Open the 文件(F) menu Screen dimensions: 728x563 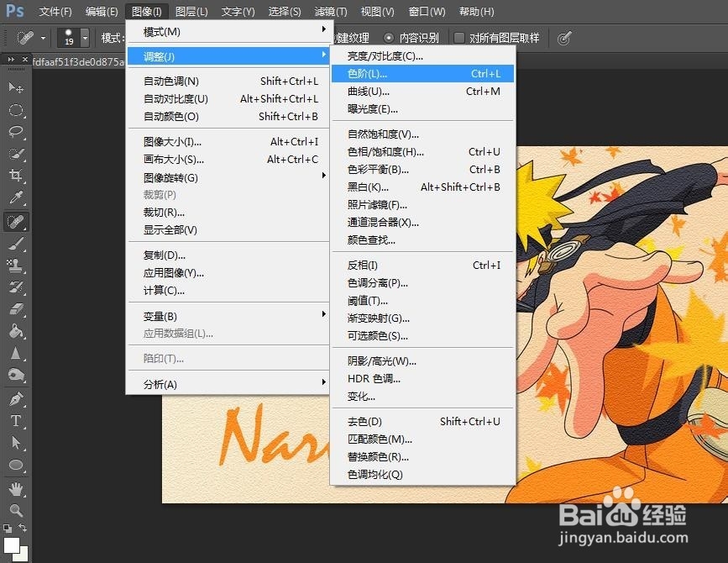pyautogui.click(x=55, y=11)
